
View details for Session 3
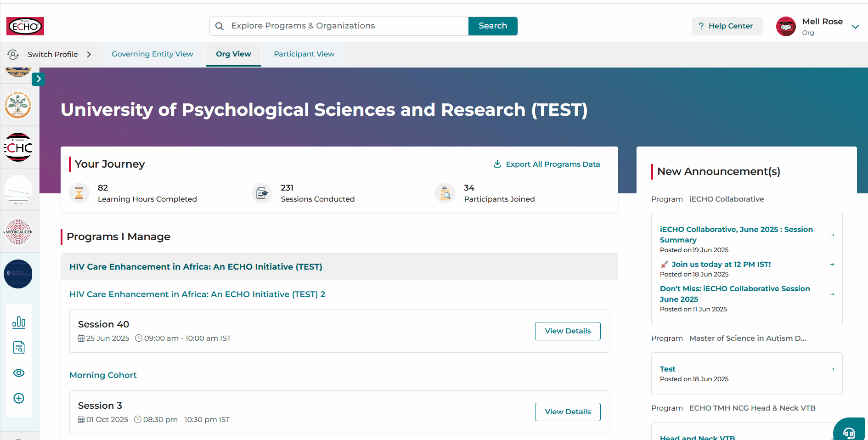pyautogui.click(x=568, y=412)
